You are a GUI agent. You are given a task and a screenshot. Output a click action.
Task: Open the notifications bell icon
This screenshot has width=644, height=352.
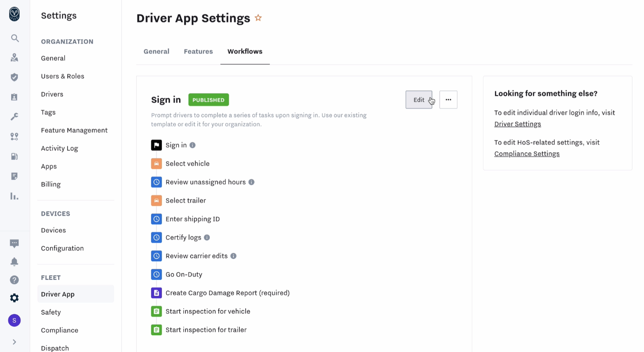14,262
